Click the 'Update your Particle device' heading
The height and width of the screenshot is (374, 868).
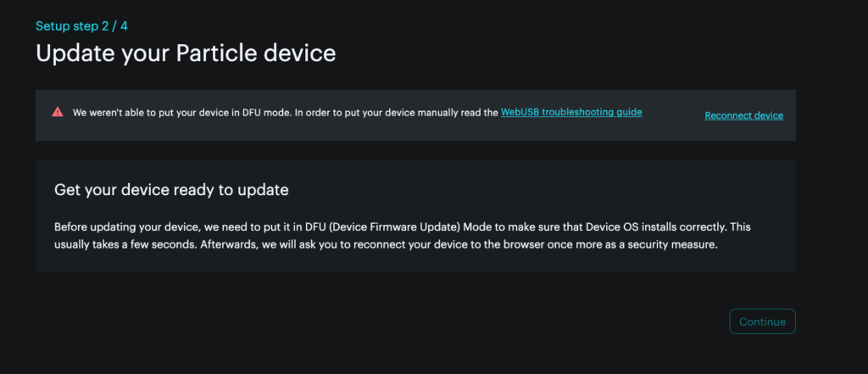186,53
